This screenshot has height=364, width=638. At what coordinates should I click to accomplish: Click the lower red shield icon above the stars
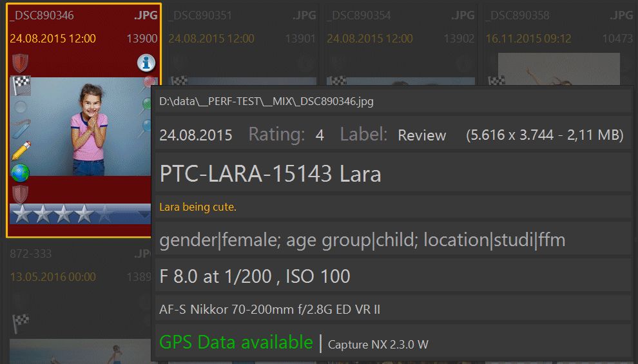click(20, 195)
